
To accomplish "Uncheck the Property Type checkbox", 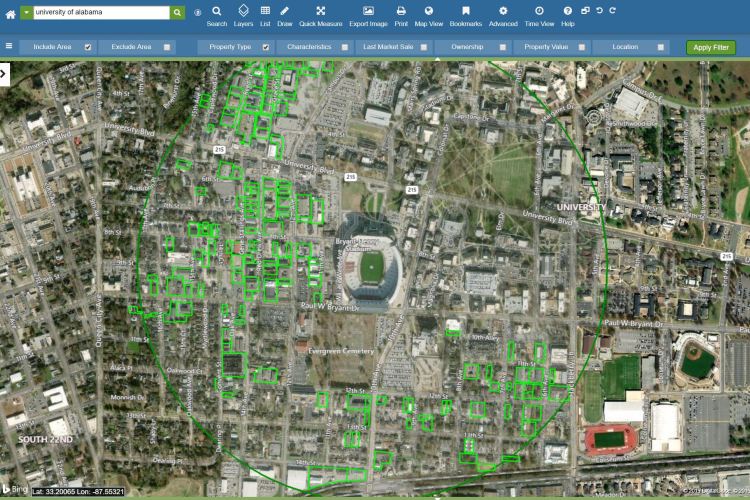I will click(266, 47).
